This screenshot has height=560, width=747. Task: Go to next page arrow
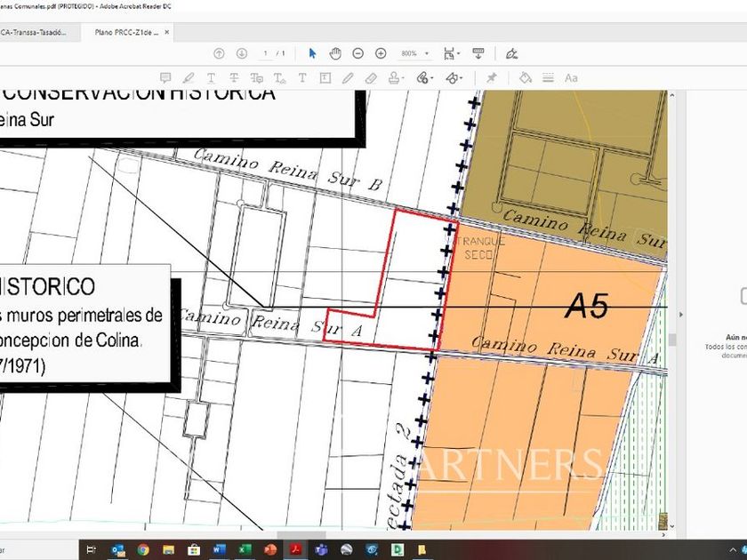241,53
